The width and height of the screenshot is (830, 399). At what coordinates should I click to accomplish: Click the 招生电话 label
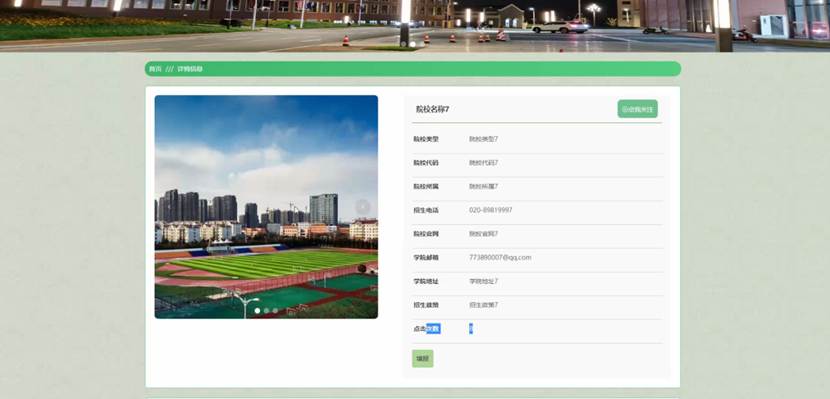(x=426, y=210)
